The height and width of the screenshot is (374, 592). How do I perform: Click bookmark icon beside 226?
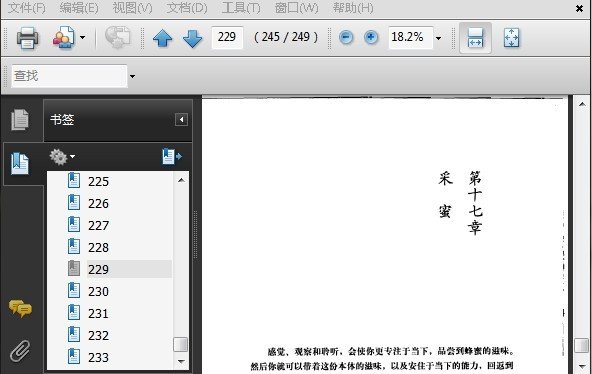pos(74,202)
